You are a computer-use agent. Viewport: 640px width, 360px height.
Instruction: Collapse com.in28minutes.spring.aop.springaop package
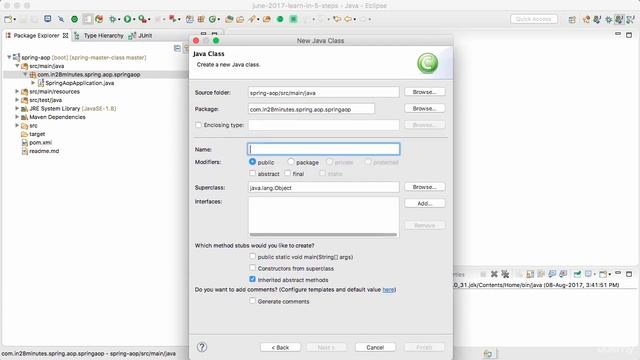(25, 74)
